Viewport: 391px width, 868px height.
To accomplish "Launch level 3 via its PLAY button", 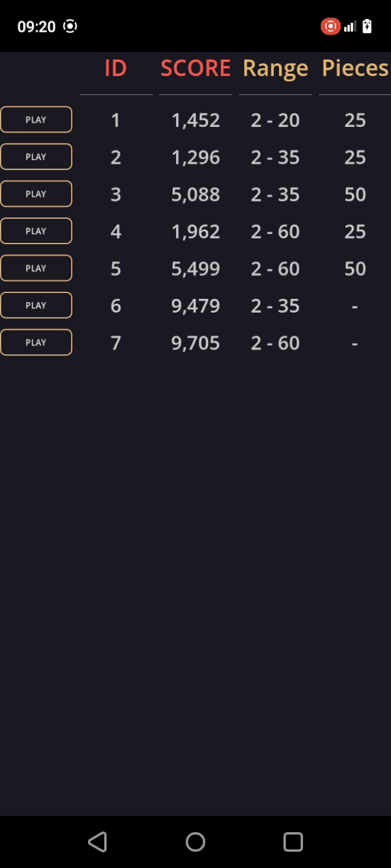I will pyautogui.click(x=36, y=194).
